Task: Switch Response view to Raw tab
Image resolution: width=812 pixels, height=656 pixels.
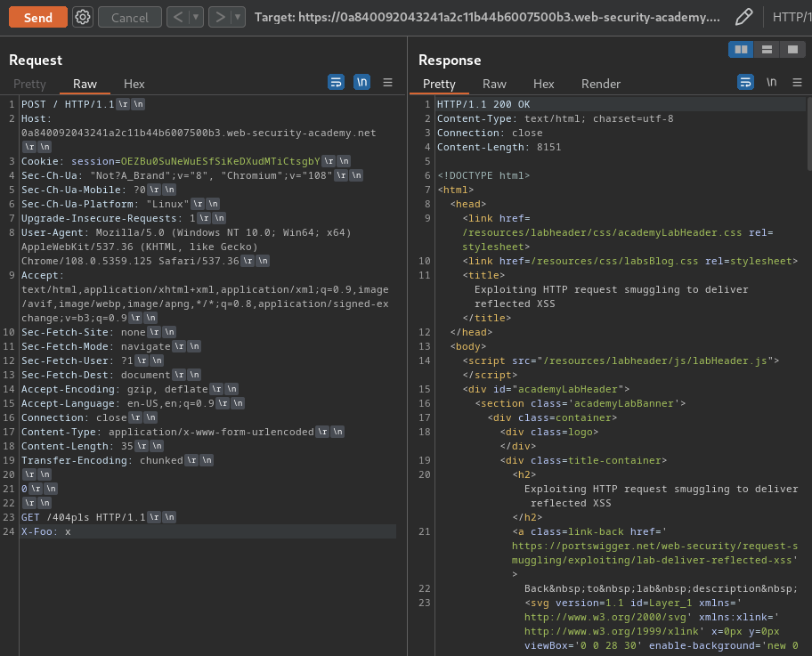Action: [494, 84]
